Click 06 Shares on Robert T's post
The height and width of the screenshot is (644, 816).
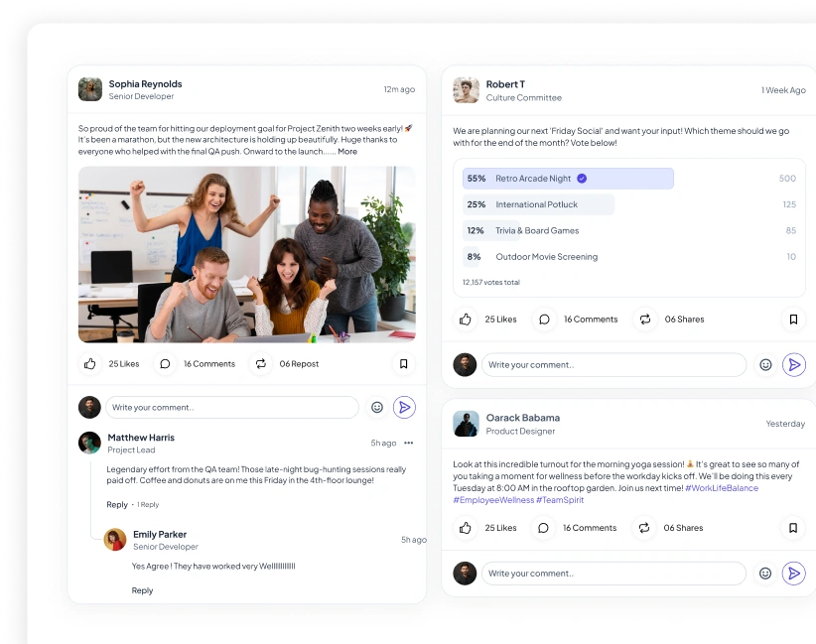tap(684, 319)
